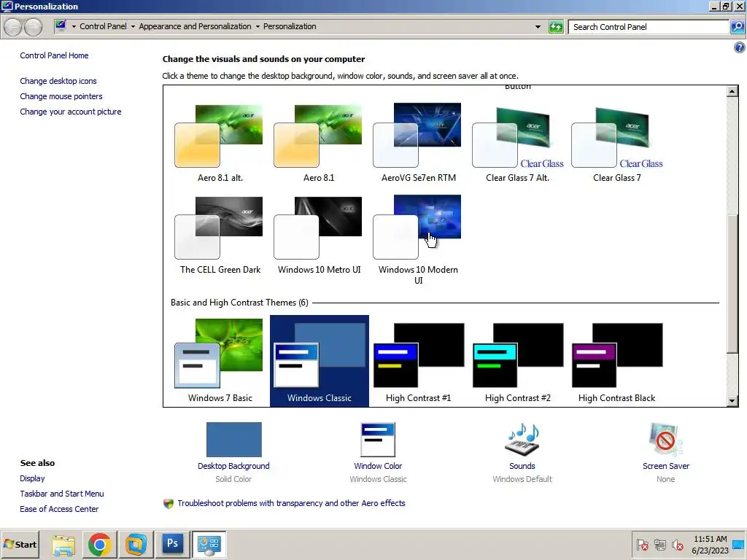The height and width of the screenshot is (560, 747).
Task: Go back with the Back arrow button
Action: tap(13, 27)
